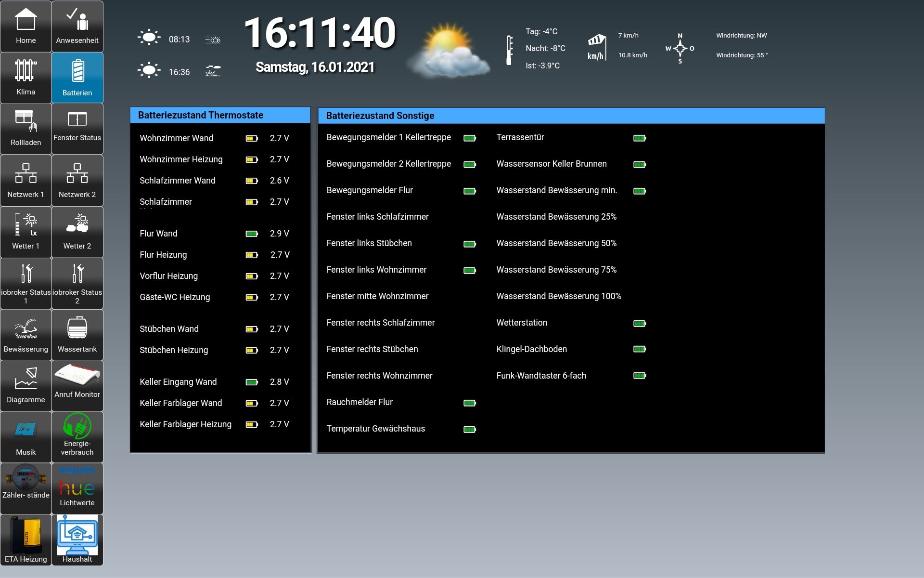The width and height of the screenshot is (924, 578).
Task: Open the Rollladen shutter control tile
Action: (26, 129)
